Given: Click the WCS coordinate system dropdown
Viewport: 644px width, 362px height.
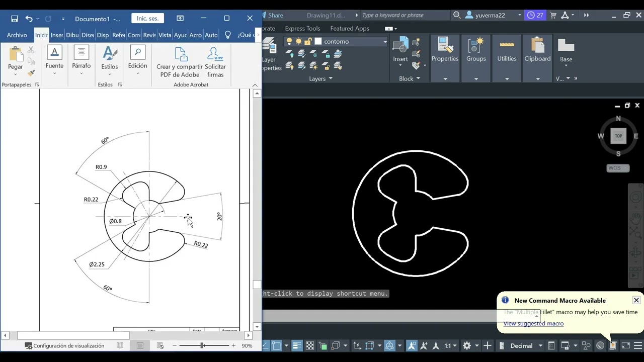Looking at the screenshot, I should (618, 168).
